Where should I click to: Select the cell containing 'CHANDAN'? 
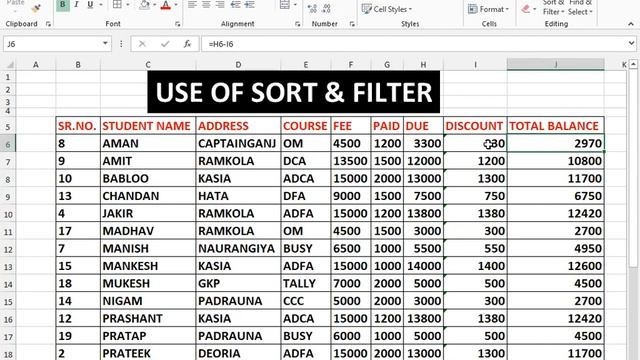pyautogui.click(x=148, y=196)
